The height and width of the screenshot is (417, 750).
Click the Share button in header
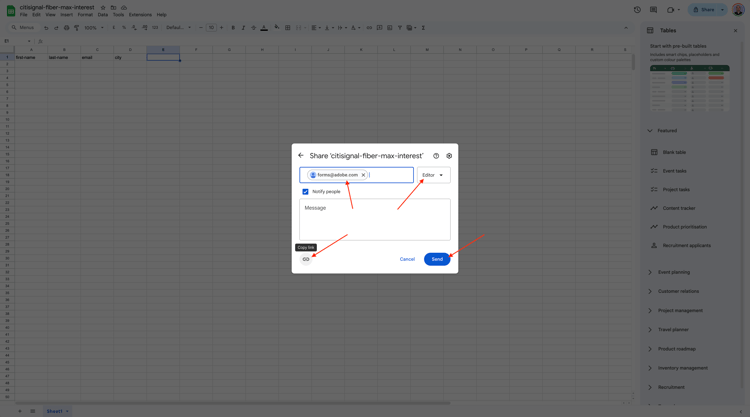point(704,10)
